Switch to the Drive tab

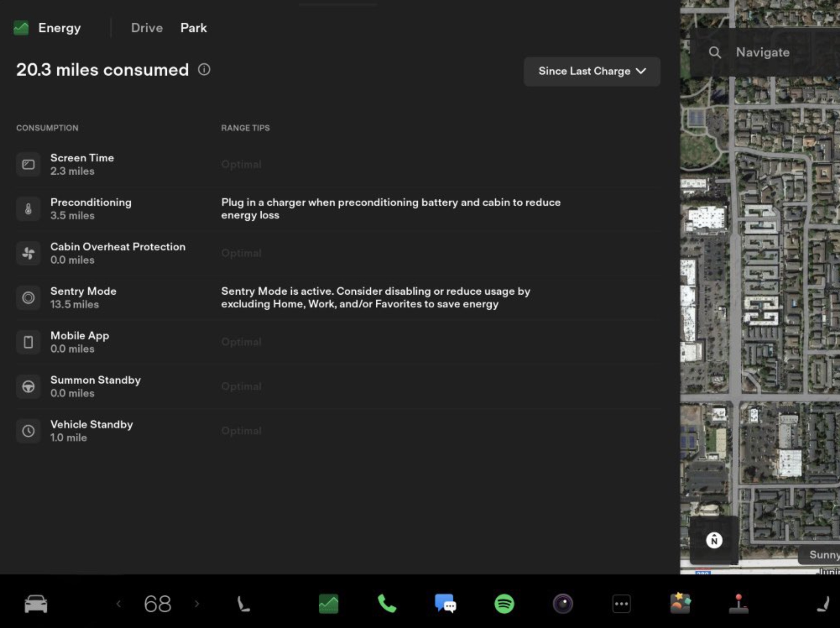point(147,28)
